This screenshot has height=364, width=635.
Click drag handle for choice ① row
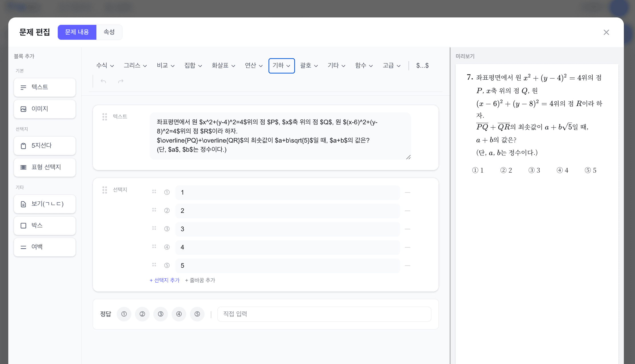[154, 191]
